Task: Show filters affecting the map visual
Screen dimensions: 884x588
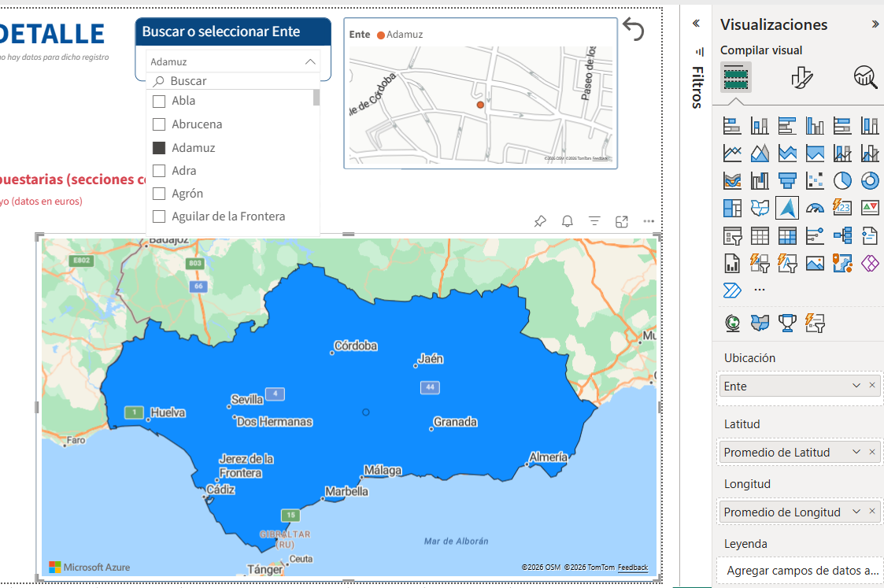Action: (594, 221)
